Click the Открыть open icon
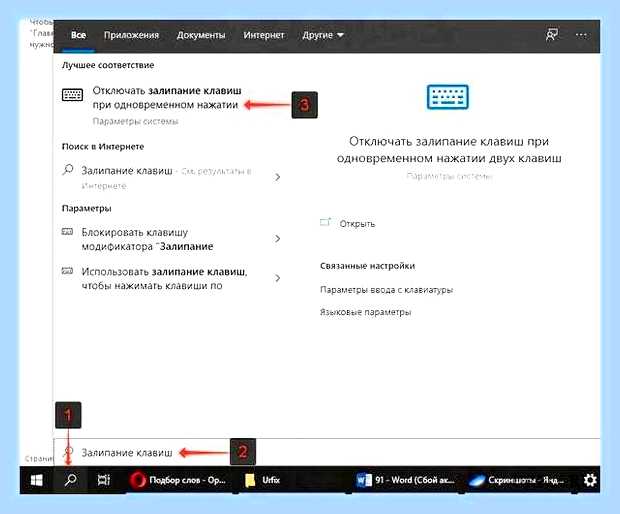This screenshot has width=620, height=514. click(325, 223)
